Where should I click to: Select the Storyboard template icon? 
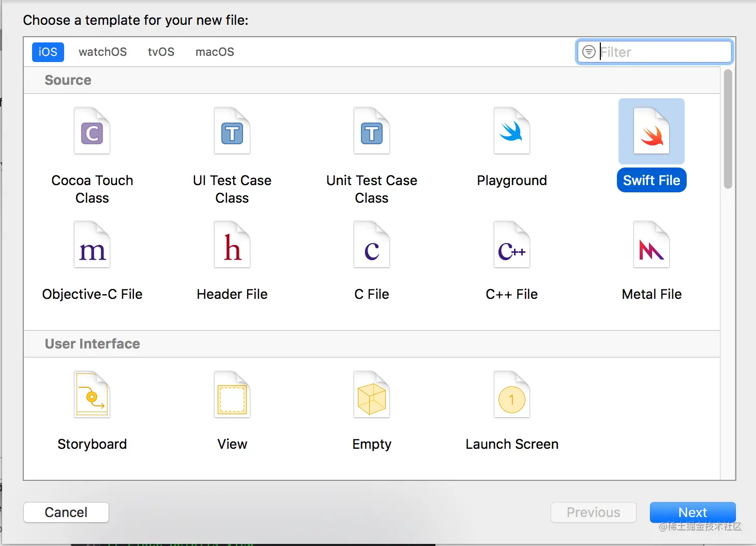click(x=92, y=395)
